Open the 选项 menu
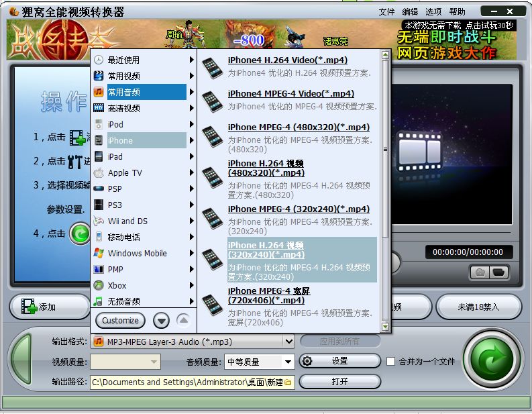The image size is (532, 414). point(433,12)
